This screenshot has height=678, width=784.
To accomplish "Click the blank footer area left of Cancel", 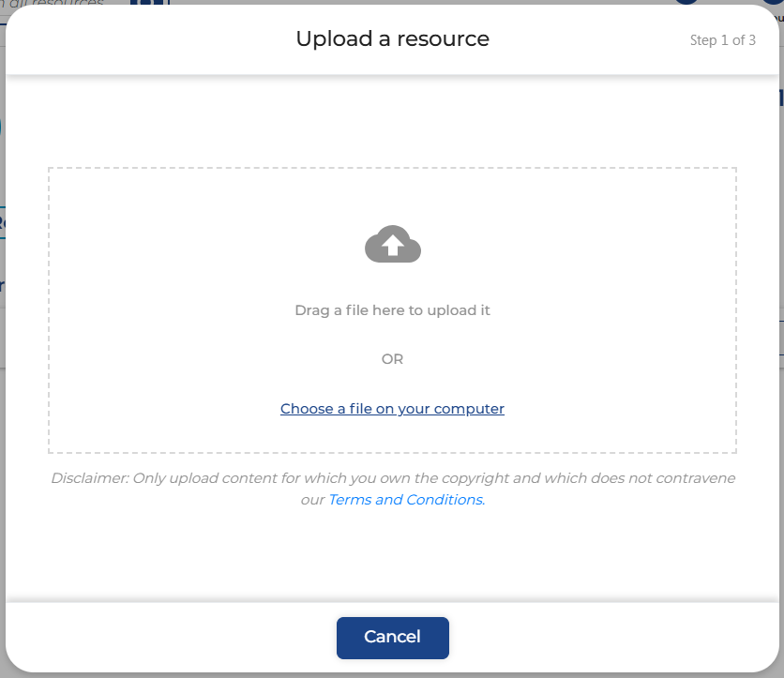I will click(169, 638).
